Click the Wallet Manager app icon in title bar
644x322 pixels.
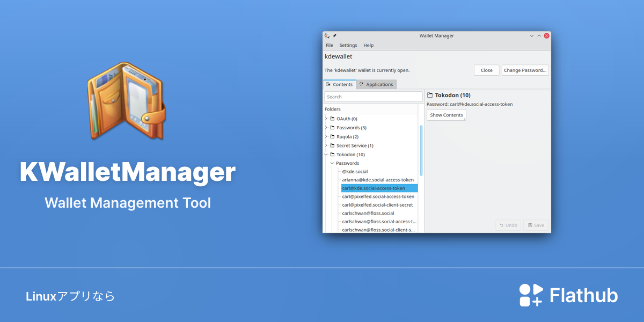click(x=326, y=35)
